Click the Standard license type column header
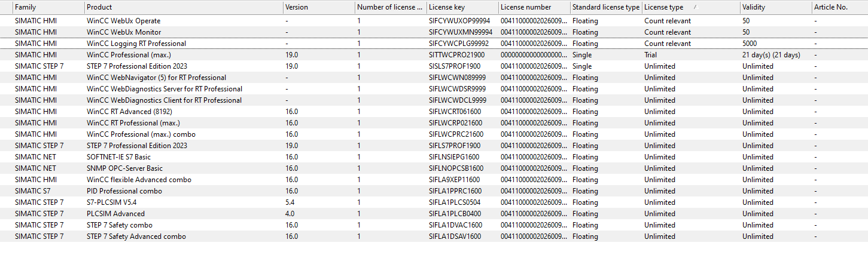The height and width of the screenshot is (255, 868). coord(605,7)
